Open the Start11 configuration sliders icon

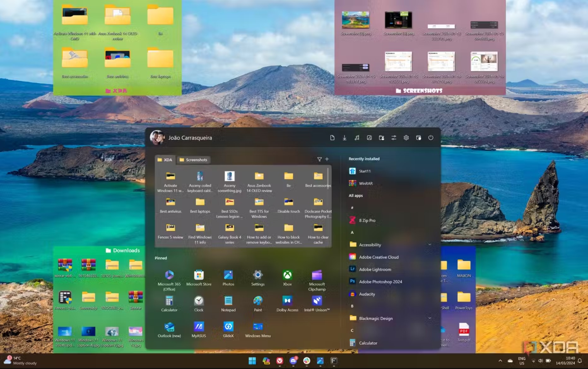coord(394,138)
